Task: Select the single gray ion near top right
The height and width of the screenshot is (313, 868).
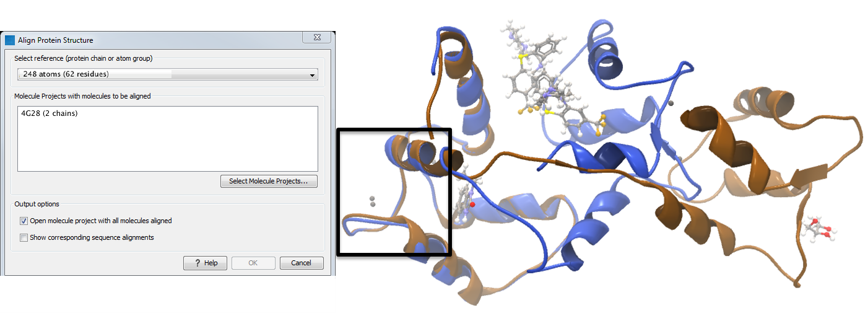Action: click(671, 104)
